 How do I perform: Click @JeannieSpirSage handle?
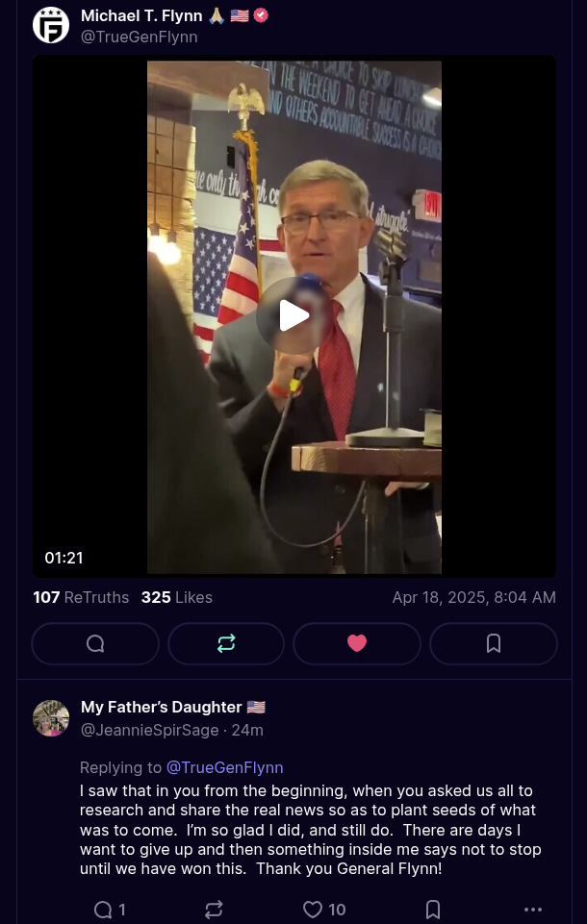(x=150, y=730)
